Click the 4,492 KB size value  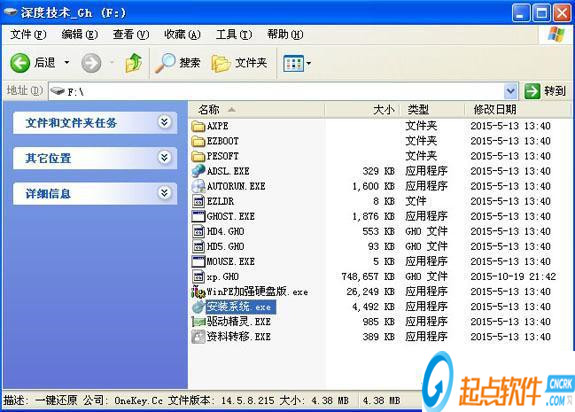point(373,307)
